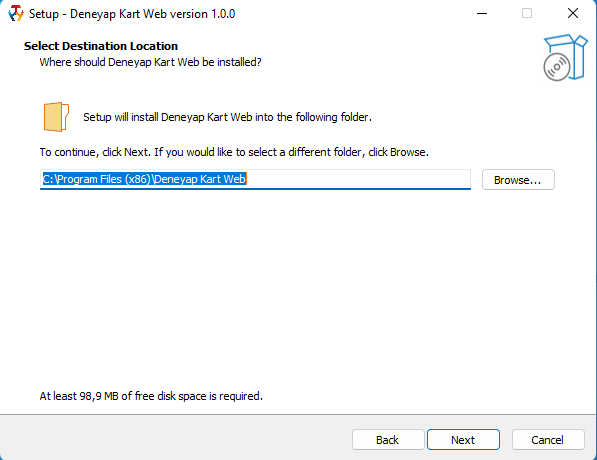Click blank space inside the destination folder field

click(358, 179)
